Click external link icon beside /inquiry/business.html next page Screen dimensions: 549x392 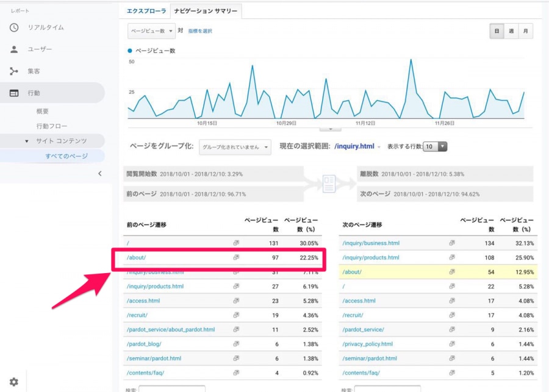pyautogui.click(x=452, y=243)
